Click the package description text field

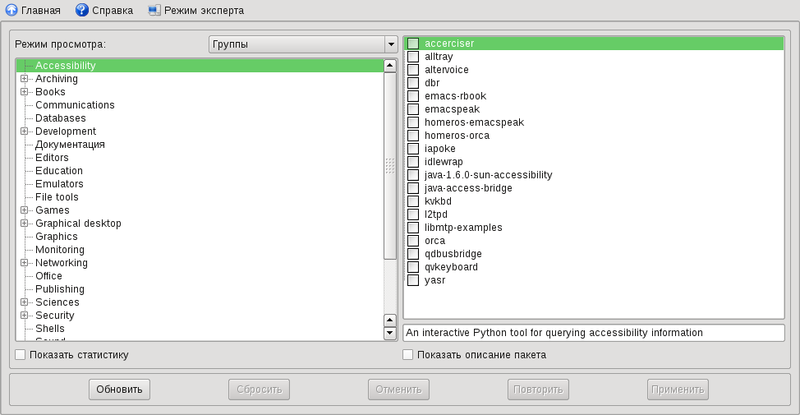pos(594,333)
